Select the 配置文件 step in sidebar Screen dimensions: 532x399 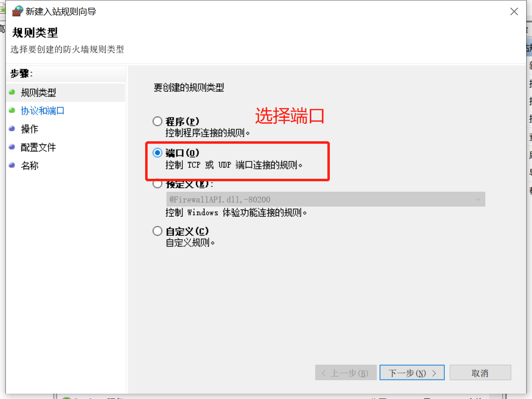click(x=38, y=147)
